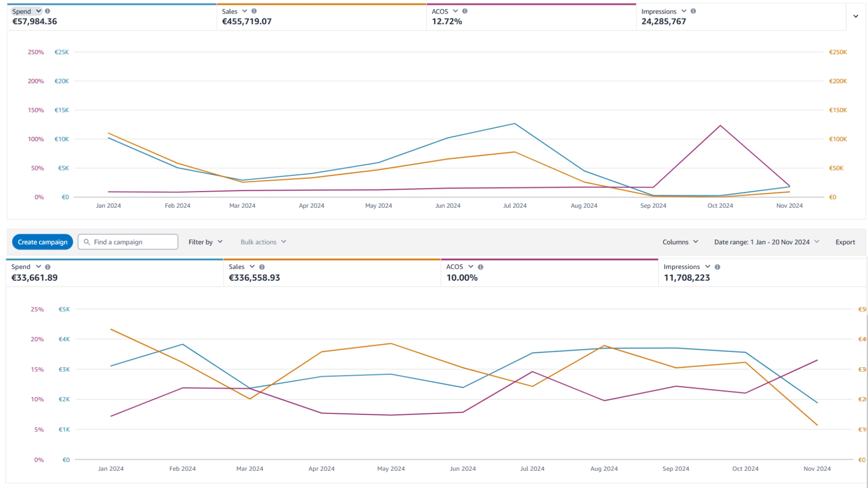Click the €250K right axis label on top chart
This screenshot has height=488, width=868.
(x=838, y=52)
